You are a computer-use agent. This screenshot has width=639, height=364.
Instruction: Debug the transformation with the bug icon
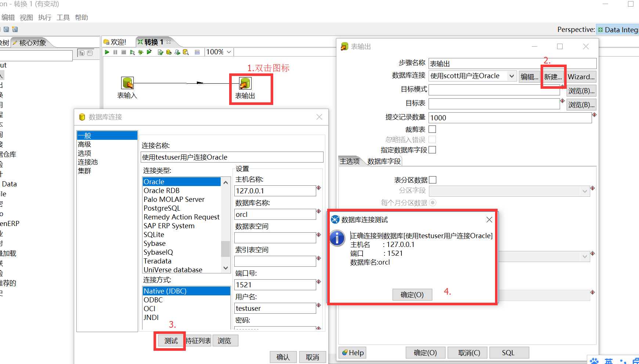point(141,52)
